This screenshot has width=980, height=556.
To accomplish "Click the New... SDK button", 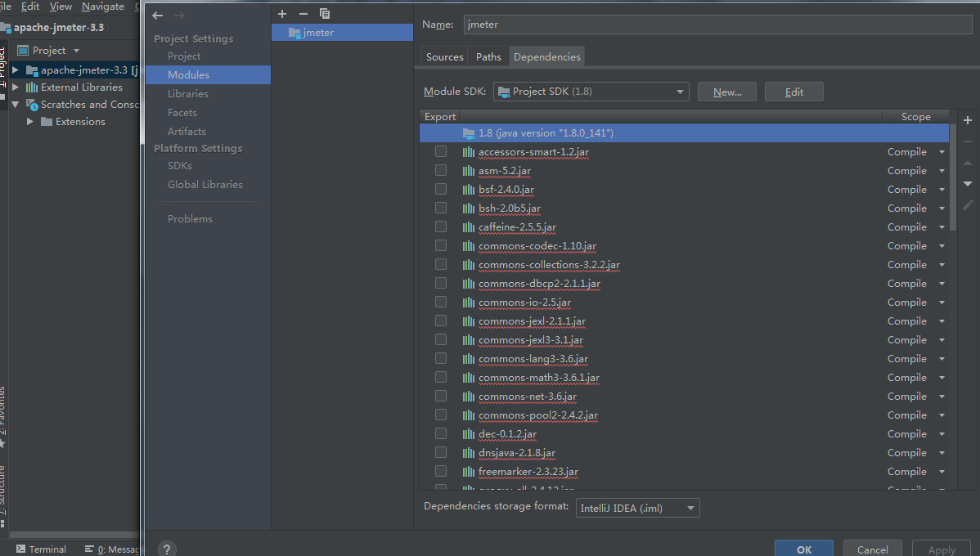I will click(x=727, y=92).
